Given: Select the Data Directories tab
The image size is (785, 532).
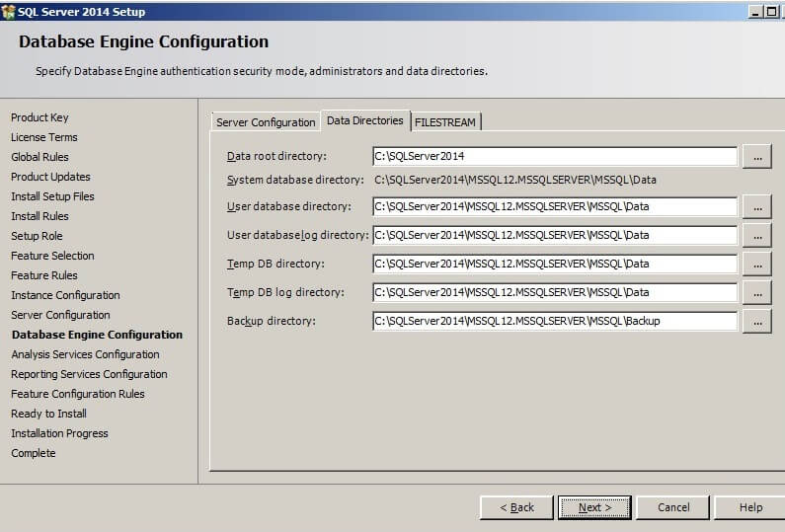Looking at the screenshot, I should pos(364,120).
